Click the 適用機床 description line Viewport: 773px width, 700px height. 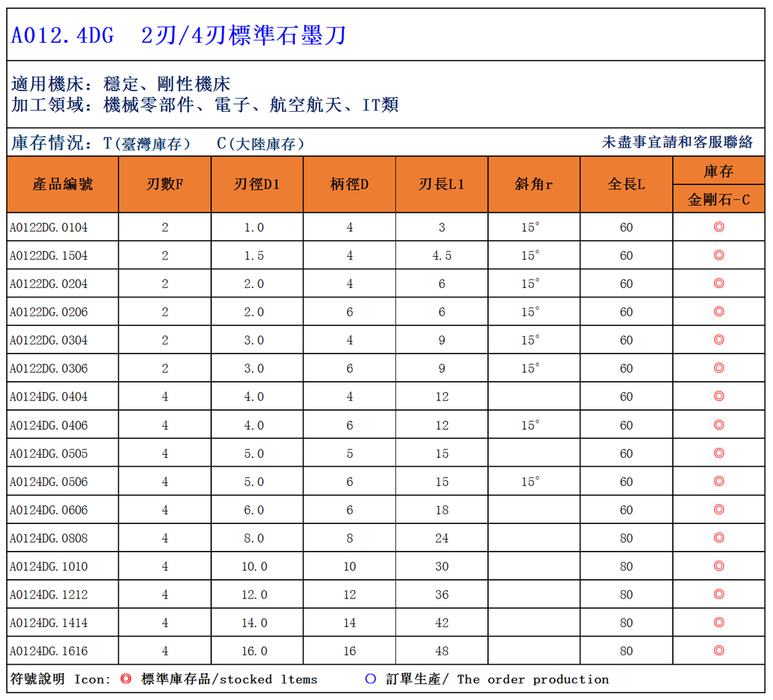click(x=121, y=84)
